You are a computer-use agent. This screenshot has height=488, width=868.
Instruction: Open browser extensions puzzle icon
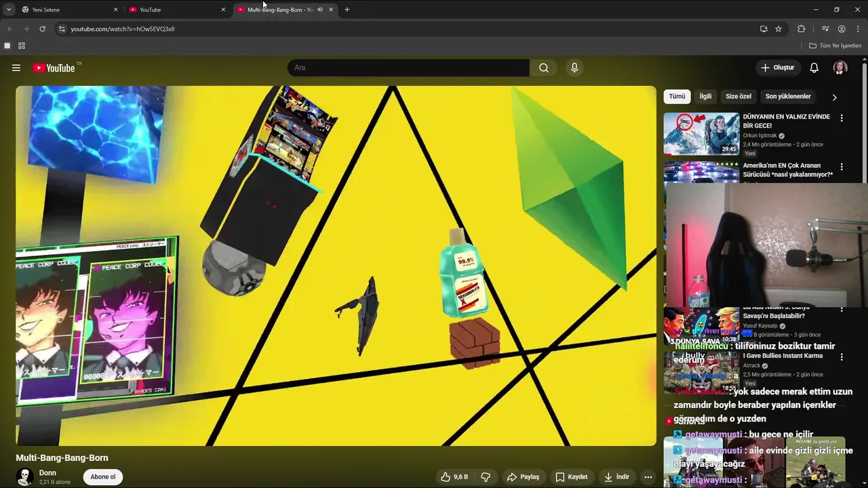[x=802, y=29]
